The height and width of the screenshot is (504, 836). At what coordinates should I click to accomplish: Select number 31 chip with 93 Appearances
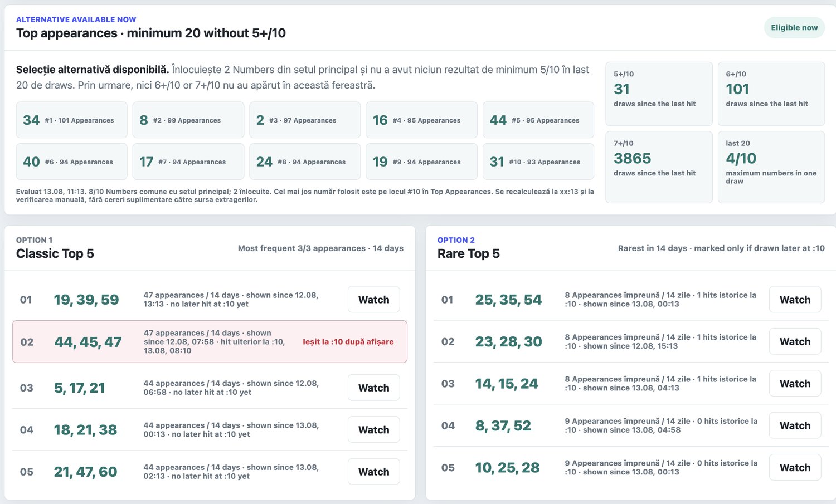pyautogui.click(x=538, y=162)
